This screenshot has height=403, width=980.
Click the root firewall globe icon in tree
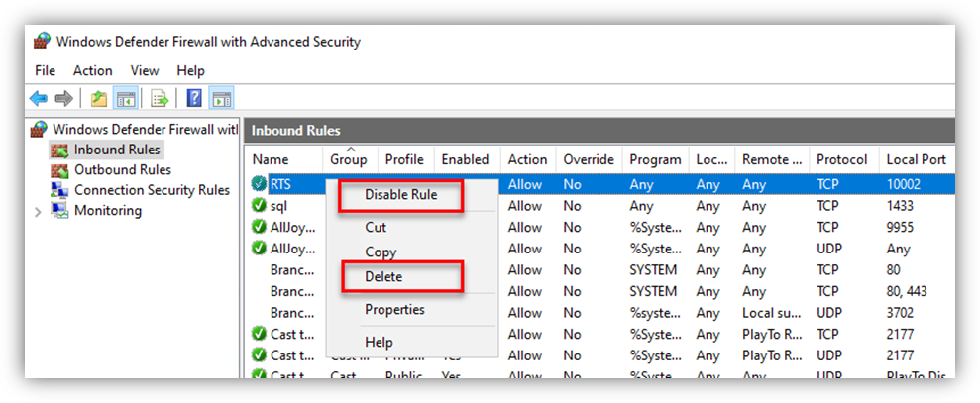39,130
